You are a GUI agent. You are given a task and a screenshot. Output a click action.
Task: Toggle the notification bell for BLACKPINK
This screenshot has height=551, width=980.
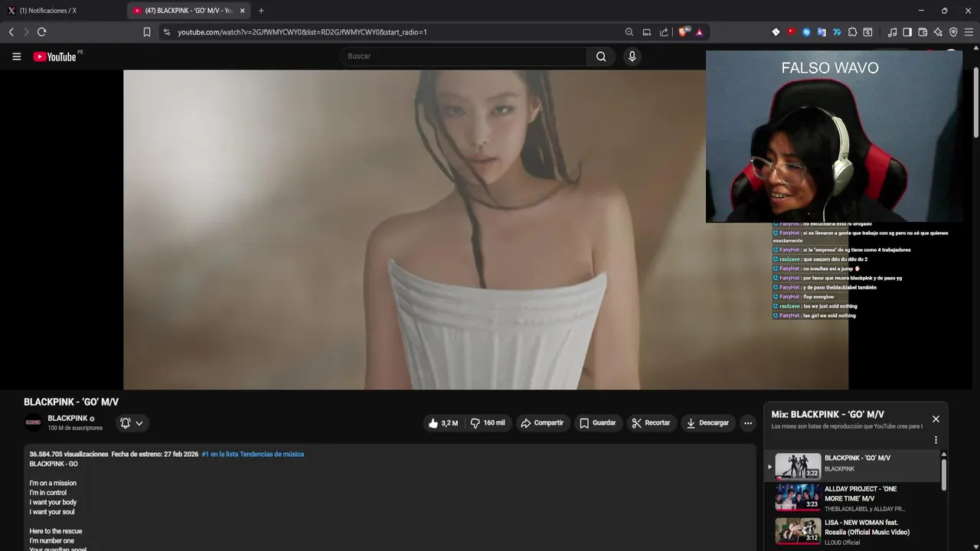pyautogui.click(x=126, y=423)
